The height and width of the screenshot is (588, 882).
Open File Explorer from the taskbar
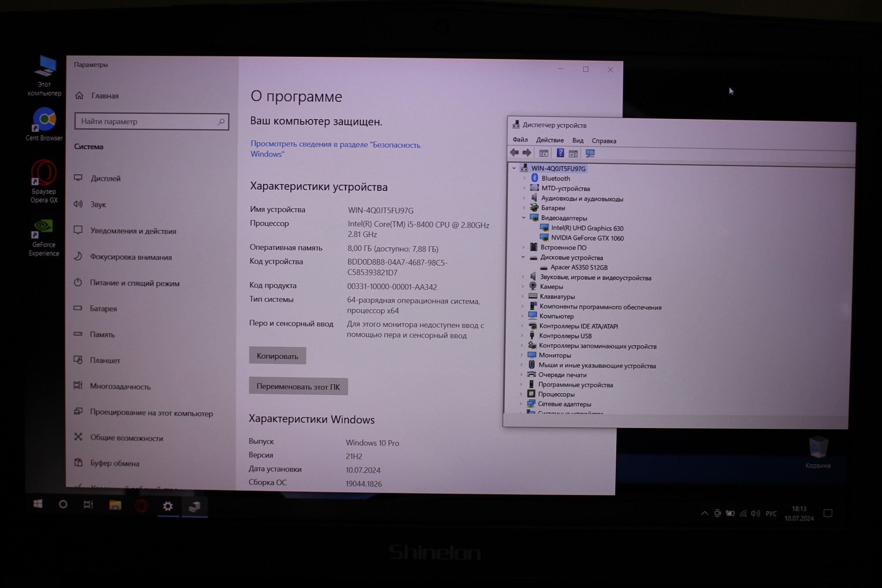pyautogui.click(x=115, y=505)
